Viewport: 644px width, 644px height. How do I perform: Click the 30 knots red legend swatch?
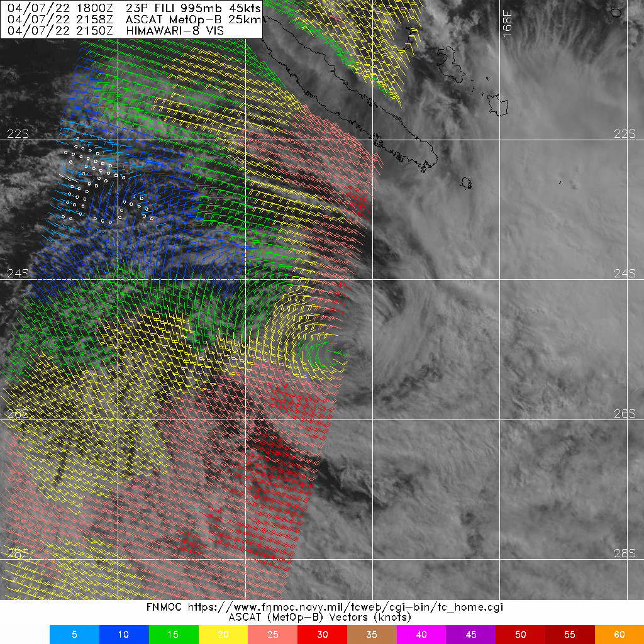323,635
